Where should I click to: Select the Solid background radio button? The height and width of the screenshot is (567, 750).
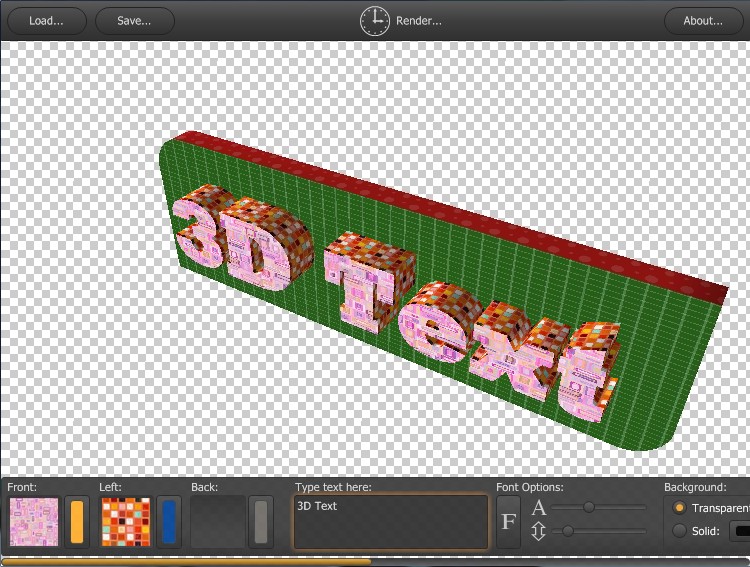coord(679,531)
